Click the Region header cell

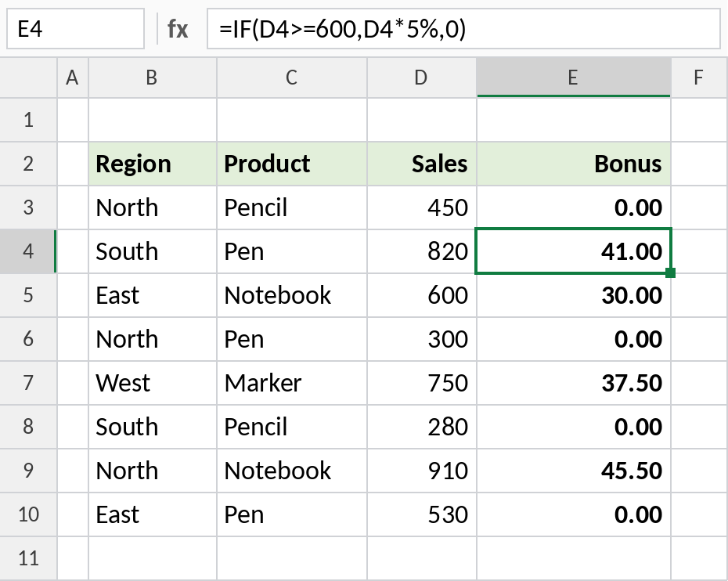[153, 164]
